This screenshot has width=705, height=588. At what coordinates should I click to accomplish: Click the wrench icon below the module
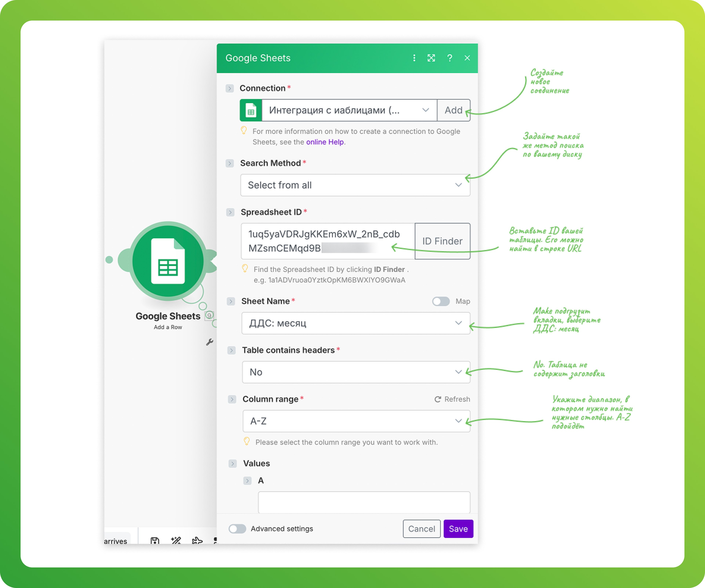(210, 342)
